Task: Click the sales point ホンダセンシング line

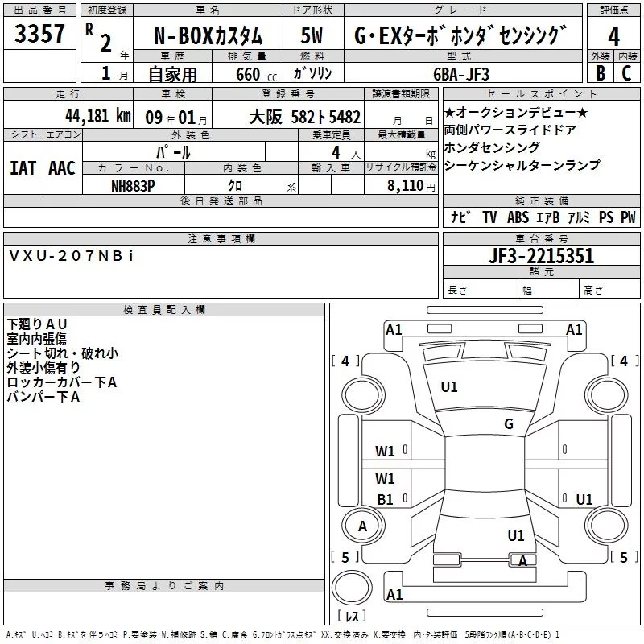Action: click(x=492, y=147)
